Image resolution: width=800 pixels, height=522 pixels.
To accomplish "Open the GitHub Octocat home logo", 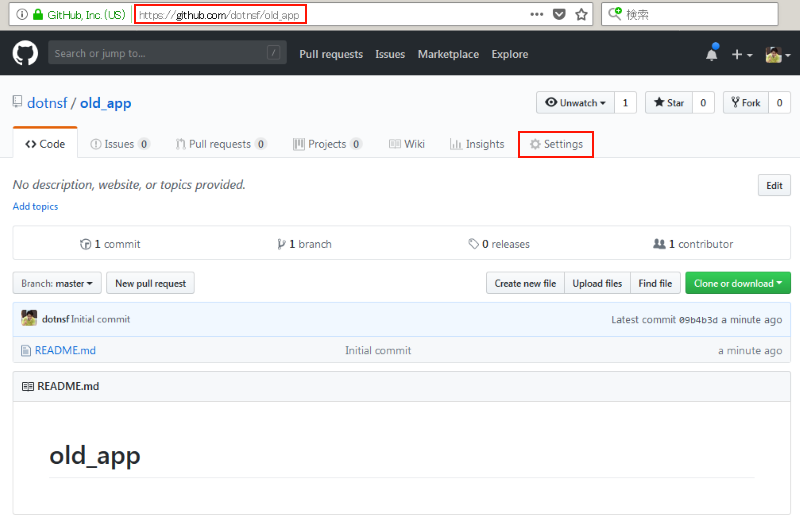I will [25, 53].
